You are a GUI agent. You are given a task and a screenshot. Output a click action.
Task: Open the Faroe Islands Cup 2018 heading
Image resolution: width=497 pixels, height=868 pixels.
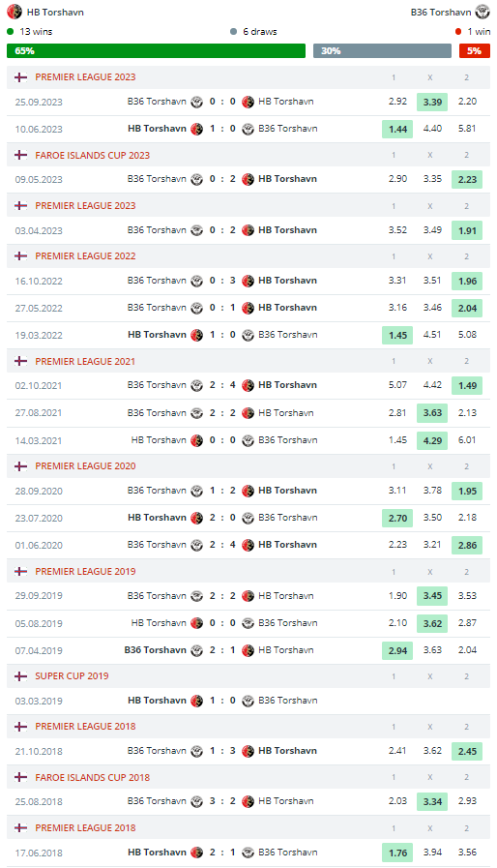click(x=93, y=777)
